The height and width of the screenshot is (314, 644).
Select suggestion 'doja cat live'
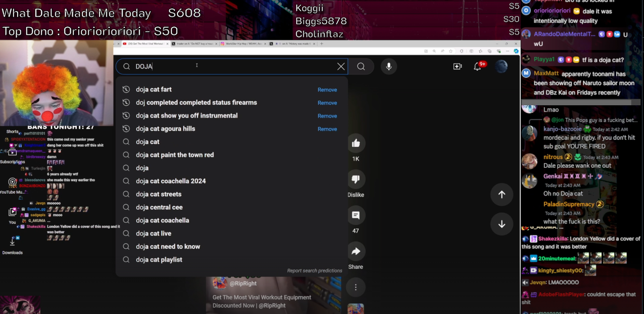point(153,233)
